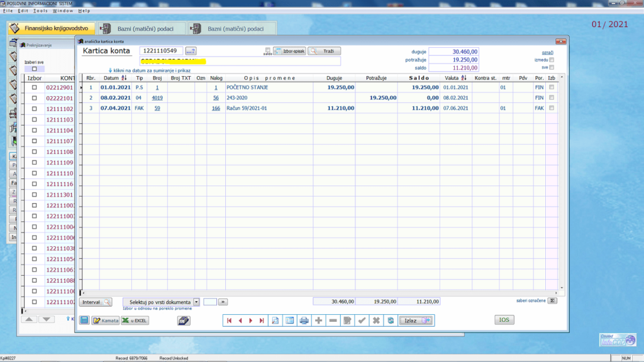Viewport: 644px width, 362px height.
Task: Open the Window menu
Action: pyautogui.click(x=63, y=11)
